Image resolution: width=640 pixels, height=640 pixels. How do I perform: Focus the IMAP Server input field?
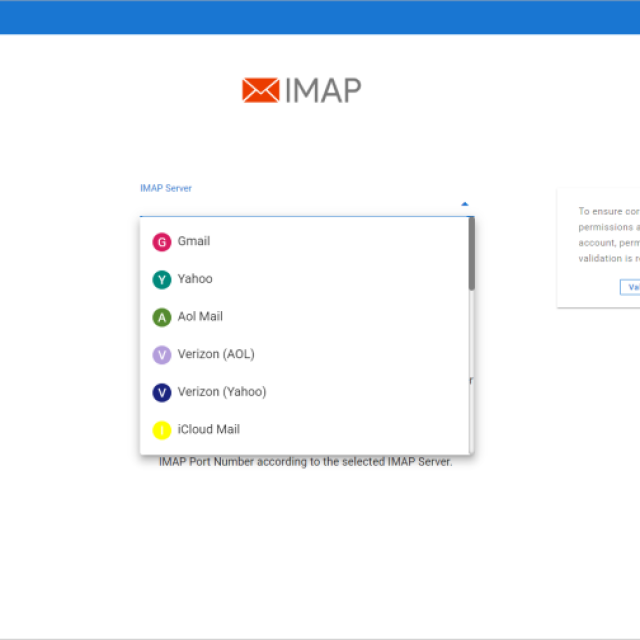tap(298, 204)
